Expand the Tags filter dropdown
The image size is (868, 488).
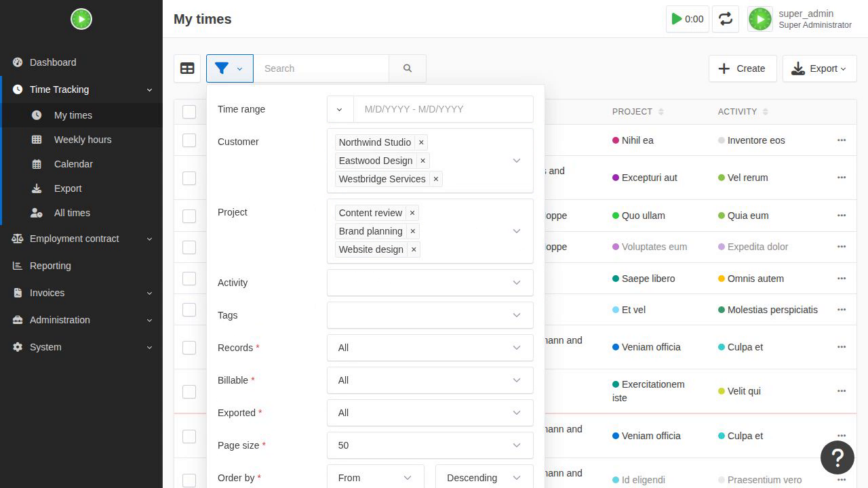[x=430, y=315]
